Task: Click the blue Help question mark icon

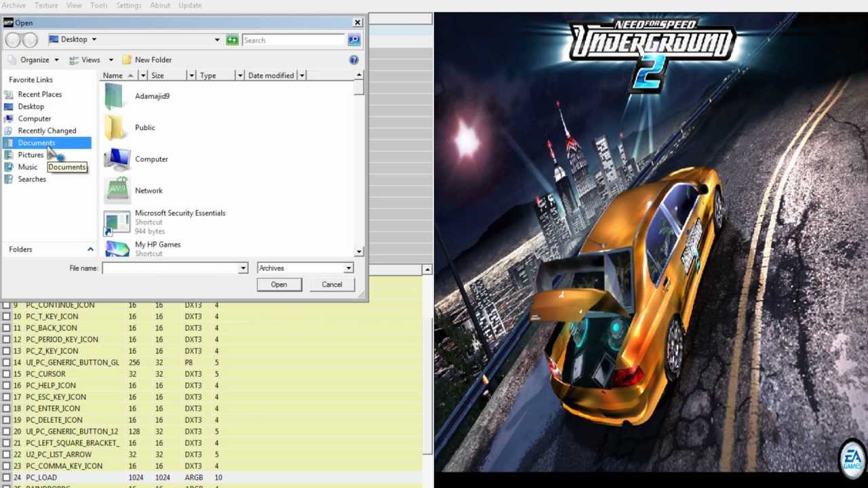Action: coord(353,60)
